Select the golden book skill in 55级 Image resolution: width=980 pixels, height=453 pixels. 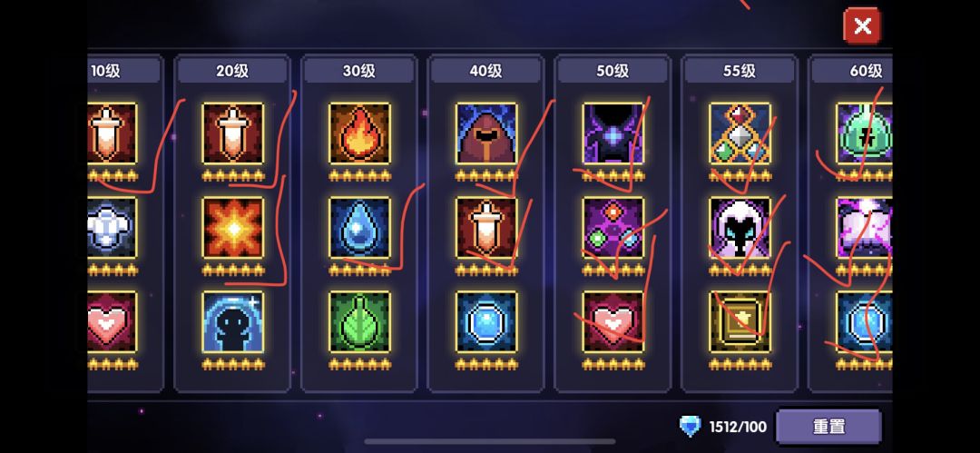(740, 321)
